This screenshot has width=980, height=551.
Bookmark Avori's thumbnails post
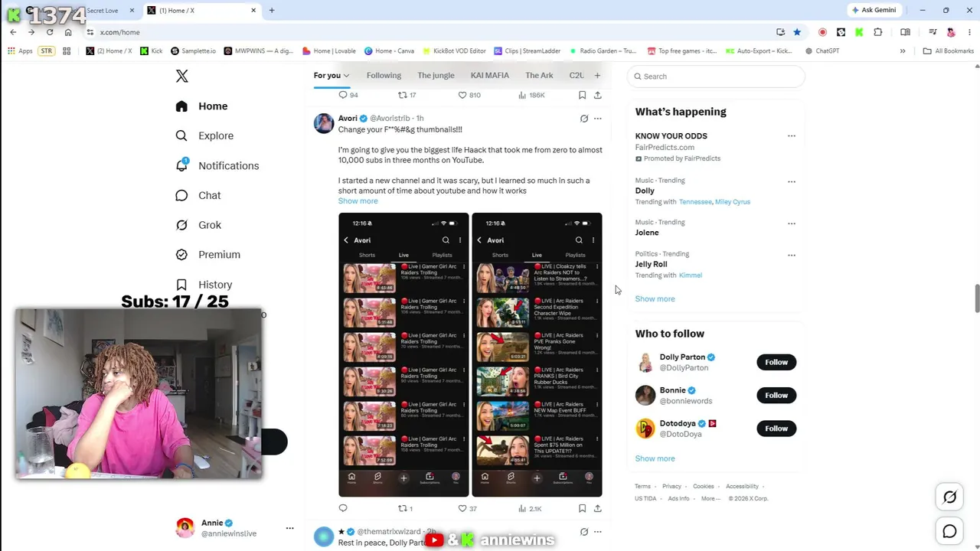click(x=582, y=508)
